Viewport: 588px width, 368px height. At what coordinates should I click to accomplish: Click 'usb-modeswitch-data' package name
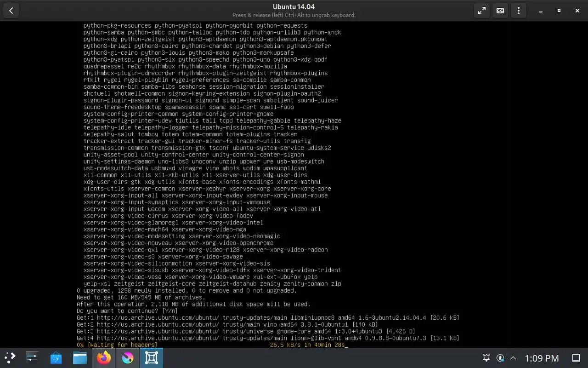[x=116, y=168]
